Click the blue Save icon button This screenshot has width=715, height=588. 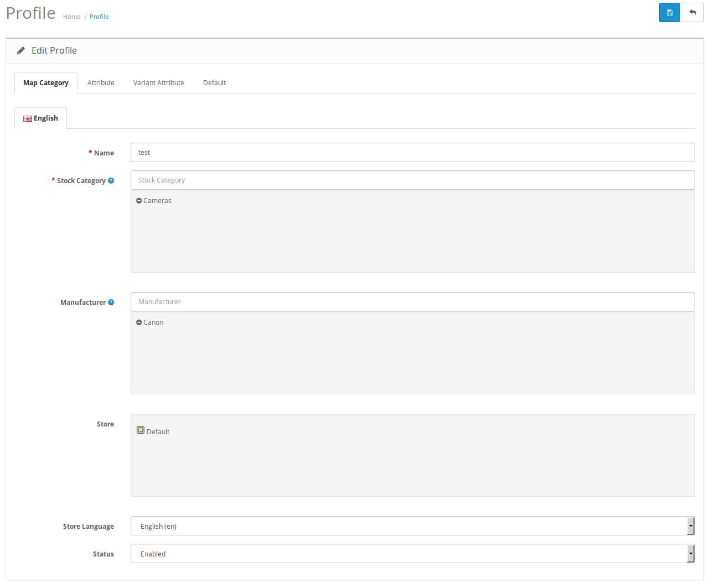tap(669, 13)
